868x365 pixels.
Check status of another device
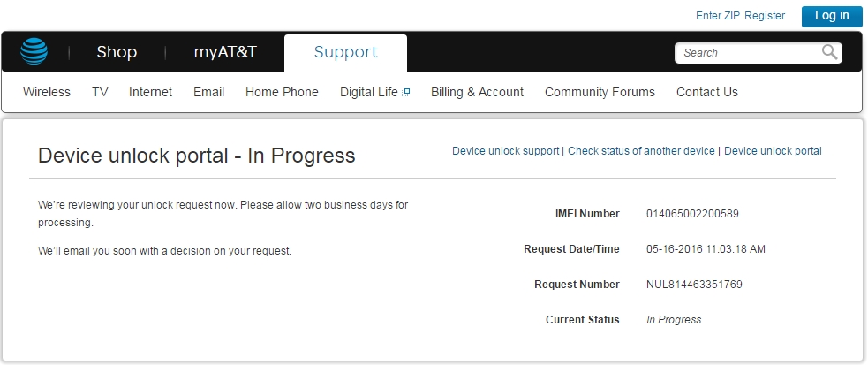click(641, 151)
